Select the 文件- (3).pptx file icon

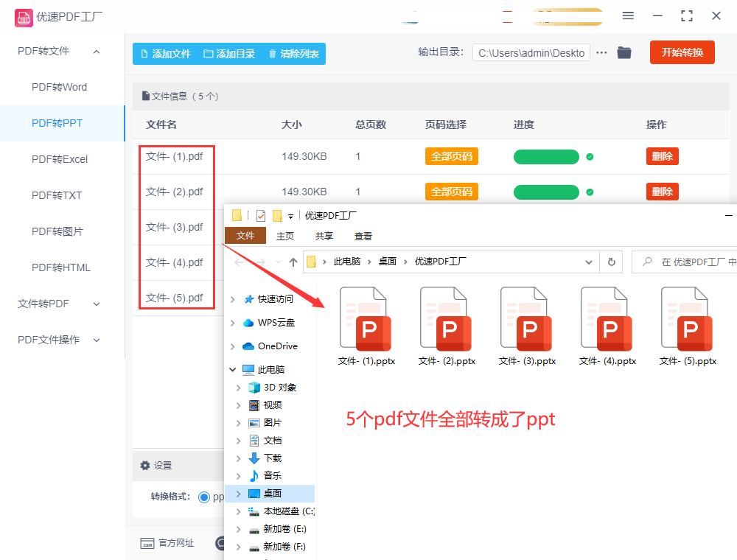(x=527, y=320)
